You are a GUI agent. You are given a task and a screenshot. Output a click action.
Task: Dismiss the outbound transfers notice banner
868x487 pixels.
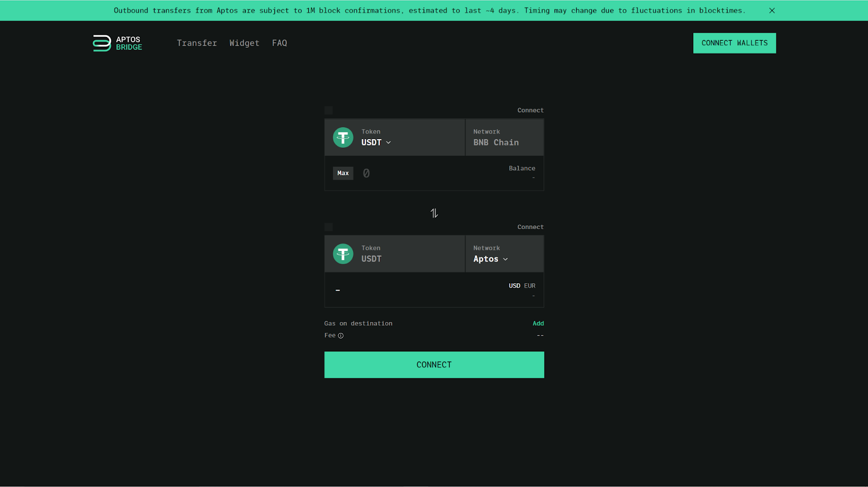(x=772, y=10)
